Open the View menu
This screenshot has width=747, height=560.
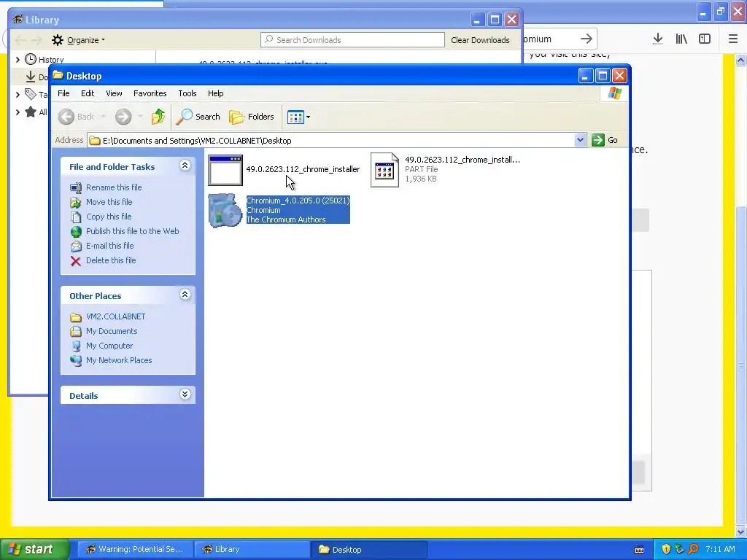(114, 93)
